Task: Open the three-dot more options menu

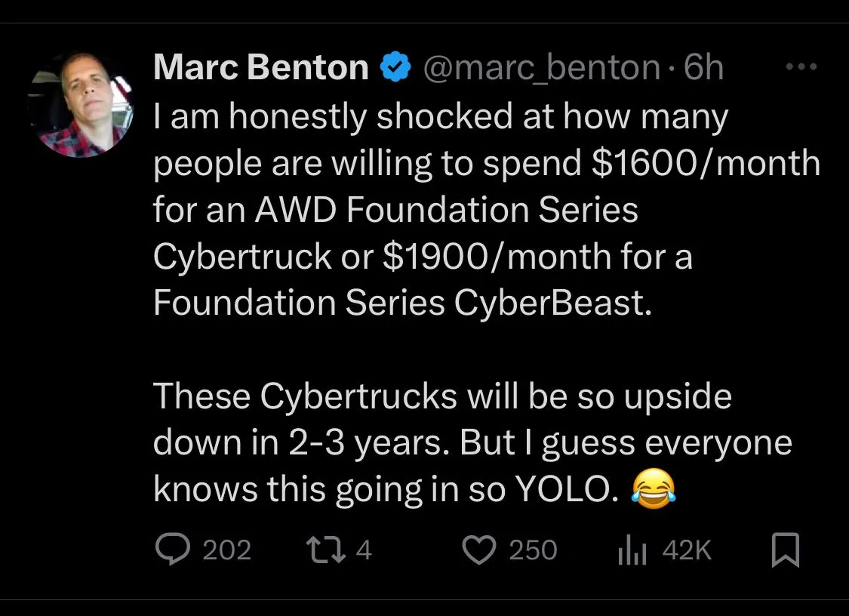Action: 801,67
